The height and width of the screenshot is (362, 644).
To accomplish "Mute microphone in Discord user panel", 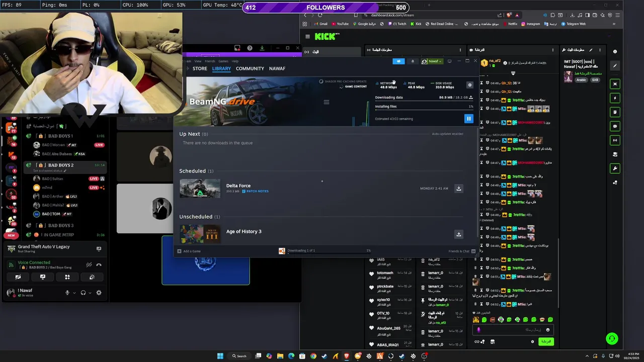I will click(x=67, y=293).
